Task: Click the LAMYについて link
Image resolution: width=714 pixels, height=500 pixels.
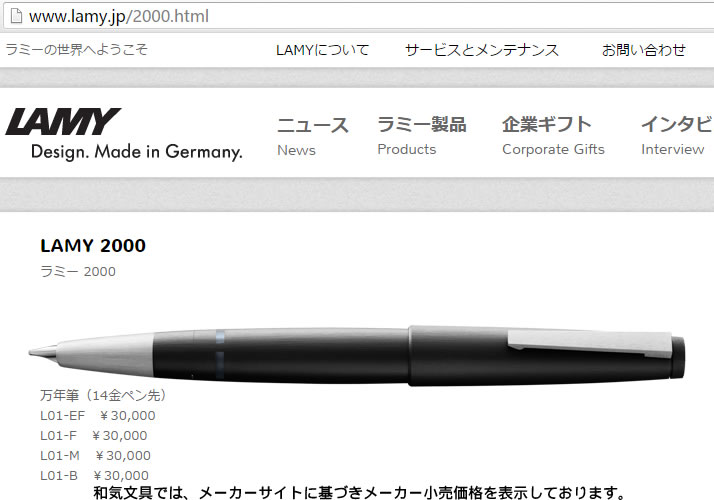Action: pos(322,50)
